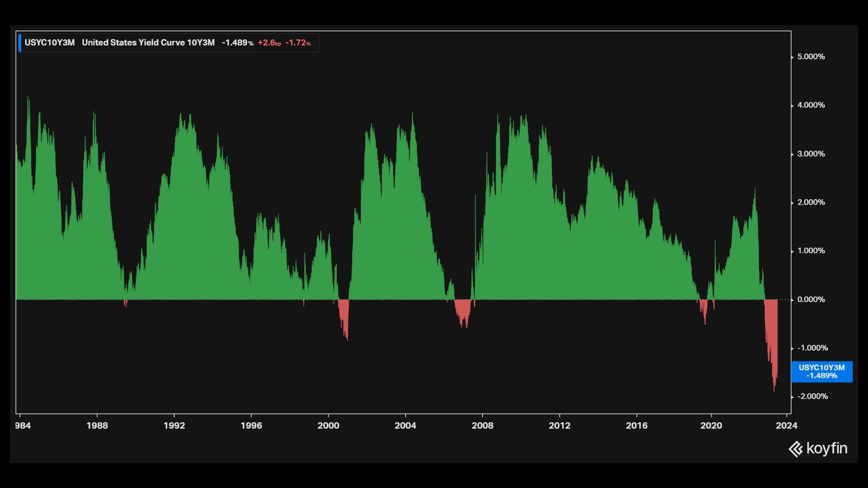Click the 5.000% y-axis label

tap(811, 57)
